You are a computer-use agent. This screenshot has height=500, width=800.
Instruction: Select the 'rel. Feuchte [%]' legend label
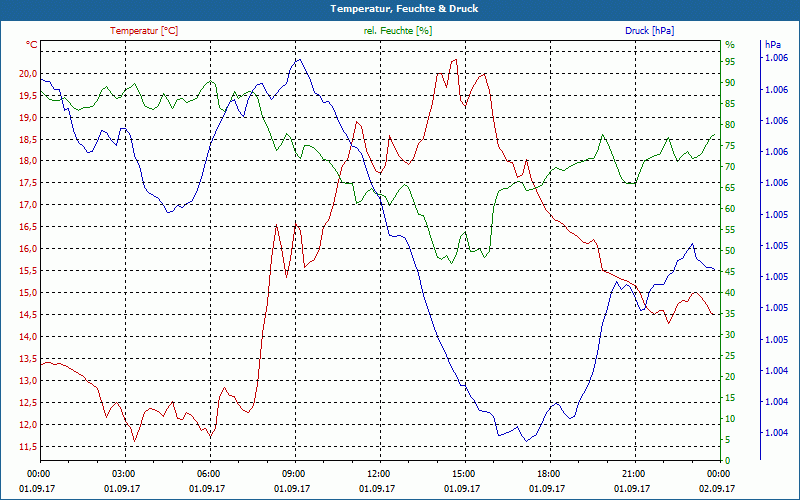coord(398,31)
